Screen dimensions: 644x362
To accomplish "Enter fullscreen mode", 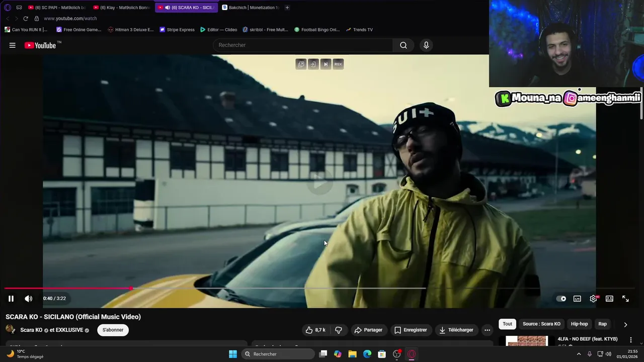I will tap(625, 299).
